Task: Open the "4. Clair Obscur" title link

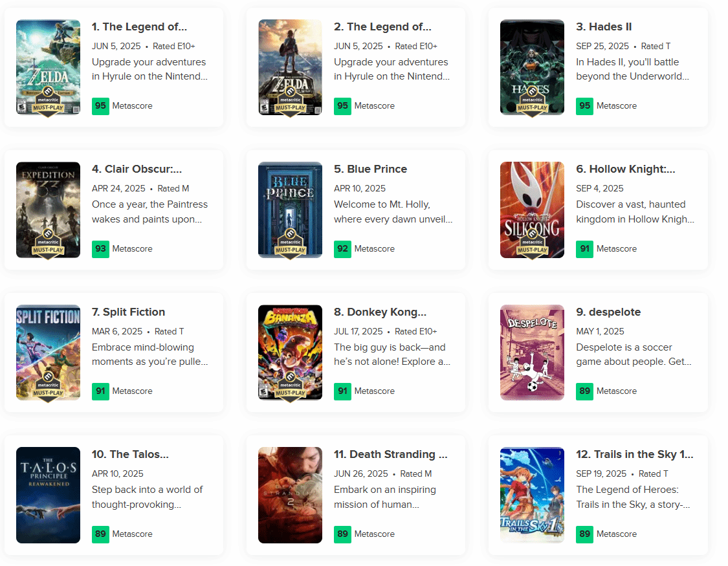Action: pyautogui.click(x=137, y=169)
